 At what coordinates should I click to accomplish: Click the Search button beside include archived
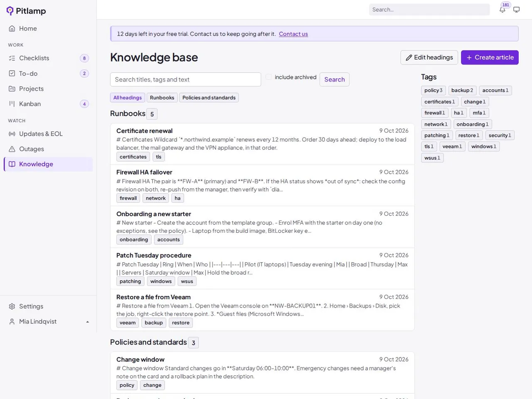tap(335, 79)
